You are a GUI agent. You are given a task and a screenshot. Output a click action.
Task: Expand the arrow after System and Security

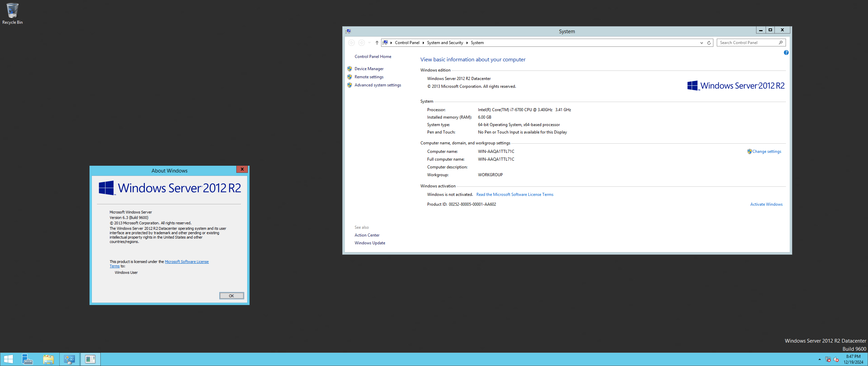pos(467,43)
